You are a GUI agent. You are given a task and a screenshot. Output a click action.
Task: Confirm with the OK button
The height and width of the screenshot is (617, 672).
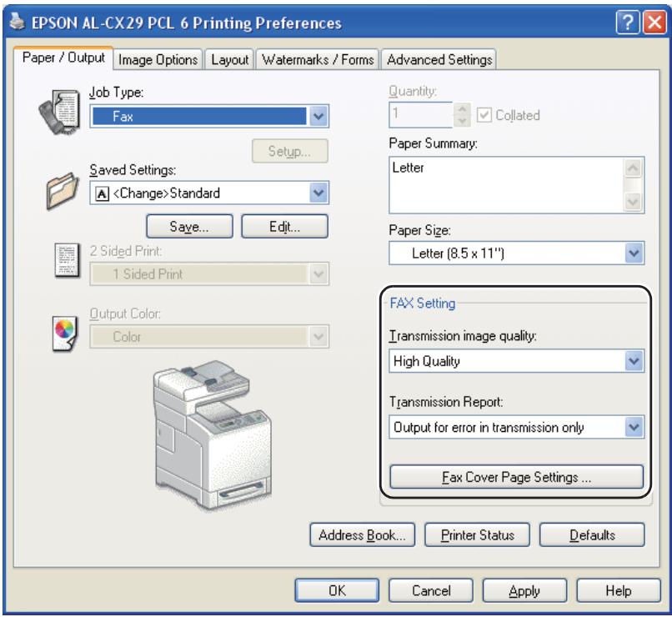(x=337, y=590)
